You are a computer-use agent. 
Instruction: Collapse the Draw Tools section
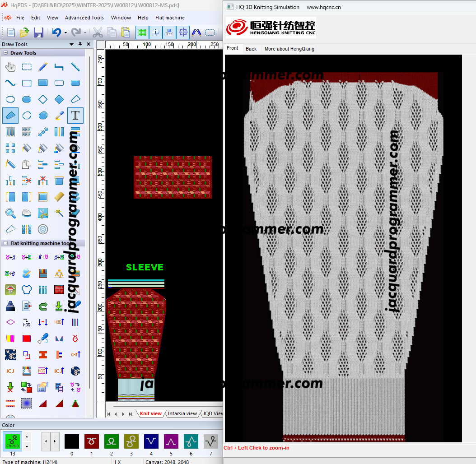6,53
